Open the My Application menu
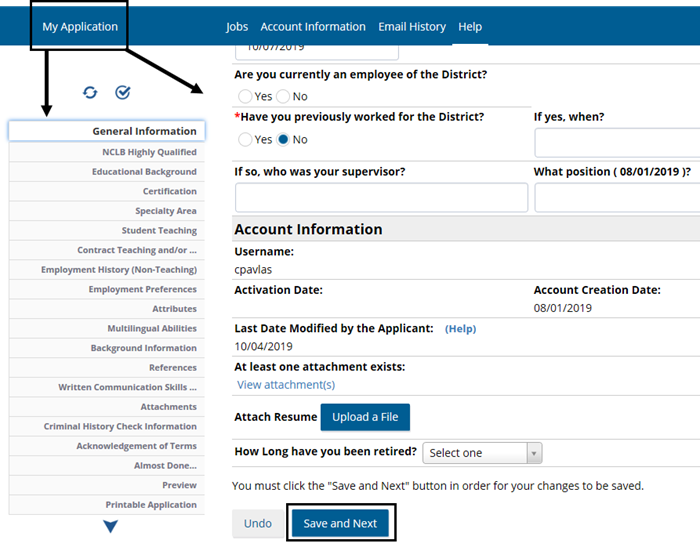The width and height of the screenshot is (700, 547). pyautogui.click(x=80, y=27)
